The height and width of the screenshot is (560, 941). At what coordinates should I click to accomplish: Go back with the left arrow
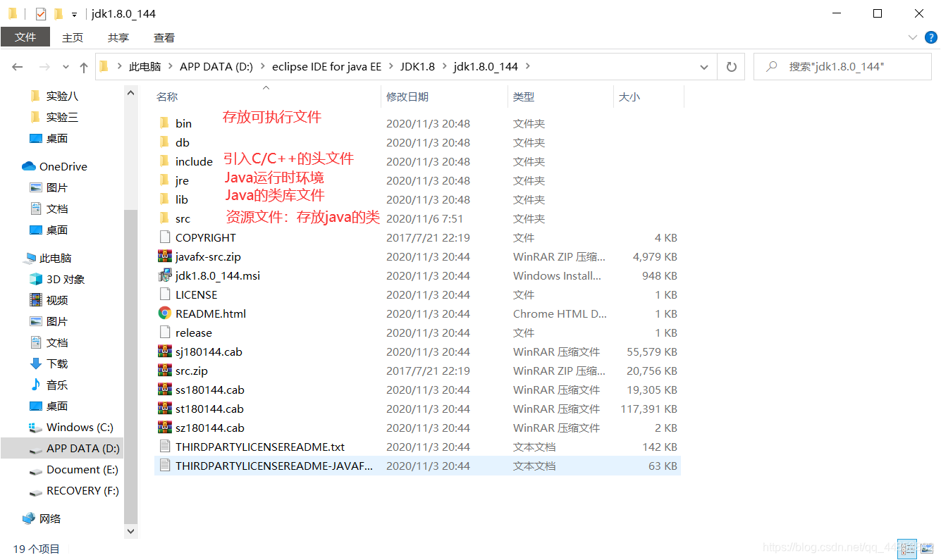click(18, 67)
